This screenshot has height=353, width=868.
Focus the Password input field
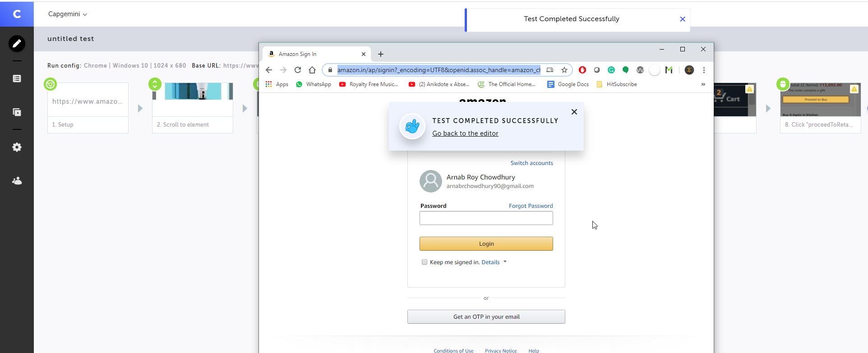point(486,218)
